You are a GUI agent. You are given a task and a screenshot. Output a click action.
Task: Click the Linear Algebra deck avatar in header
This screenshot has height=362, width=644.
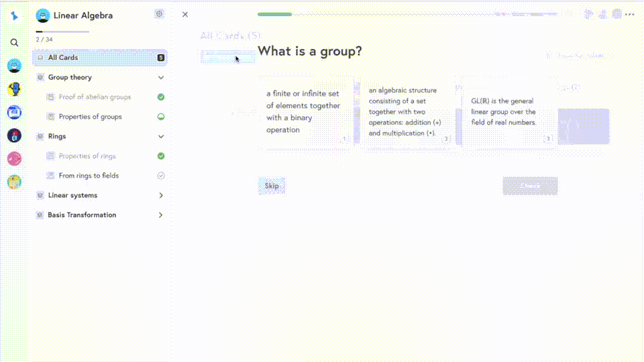(43, 15)
